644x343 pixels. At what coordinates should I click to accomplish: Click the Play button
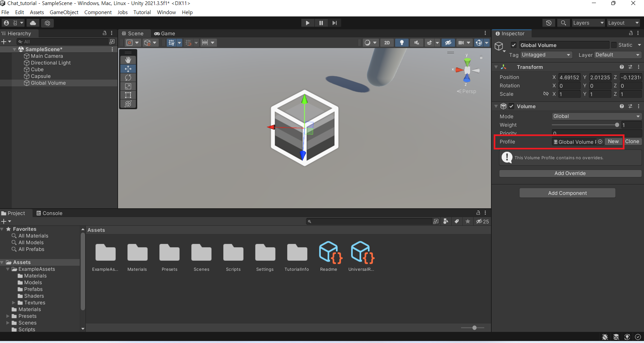point(307,23)
